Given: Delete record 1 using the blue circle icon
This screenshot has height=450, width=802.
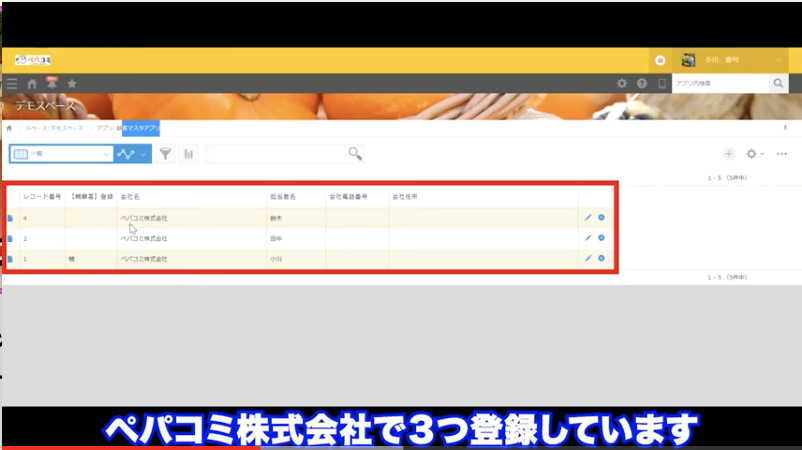Looking at the screenshot, I should 601,258.
